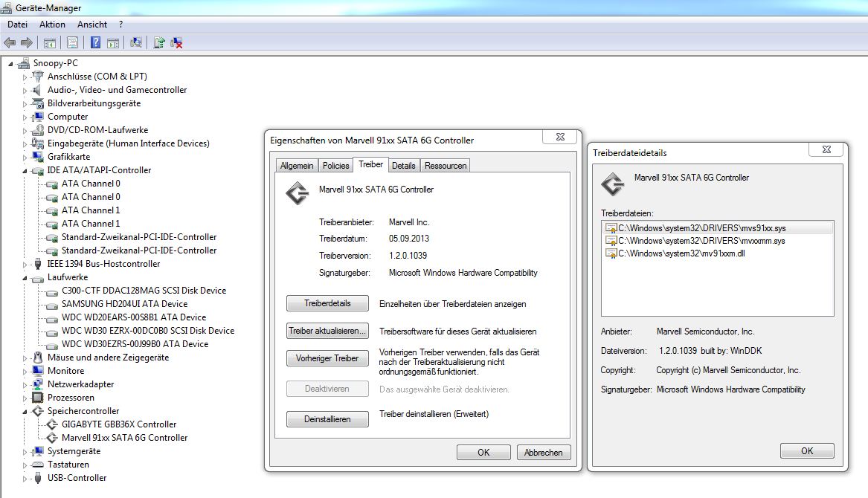Select C300-CTF DDAC128MAG SCSI Disk Device
Viewport: 868px width, 498px height.
point(144,291)
